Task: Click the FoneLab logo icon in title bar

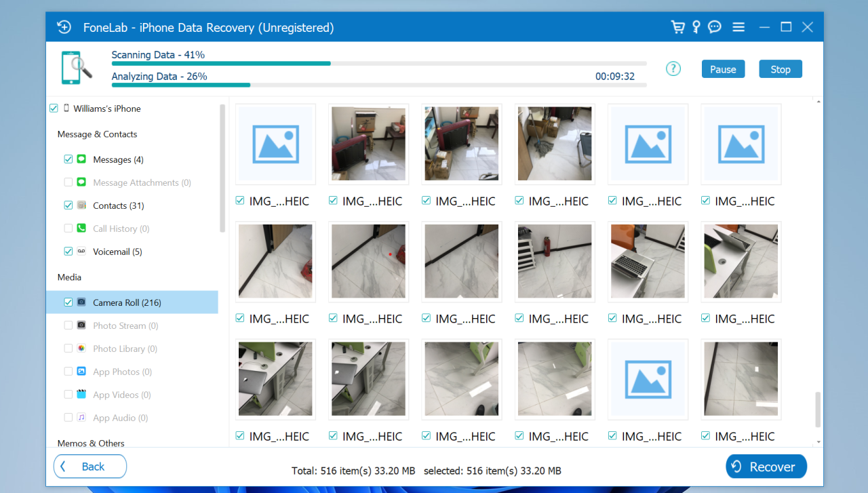Action: (64, 27)
